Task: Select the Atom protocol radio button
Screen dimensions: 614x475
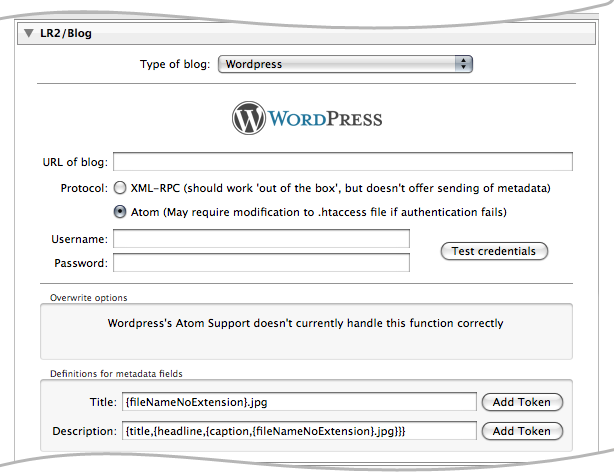Action: [120, 212]
